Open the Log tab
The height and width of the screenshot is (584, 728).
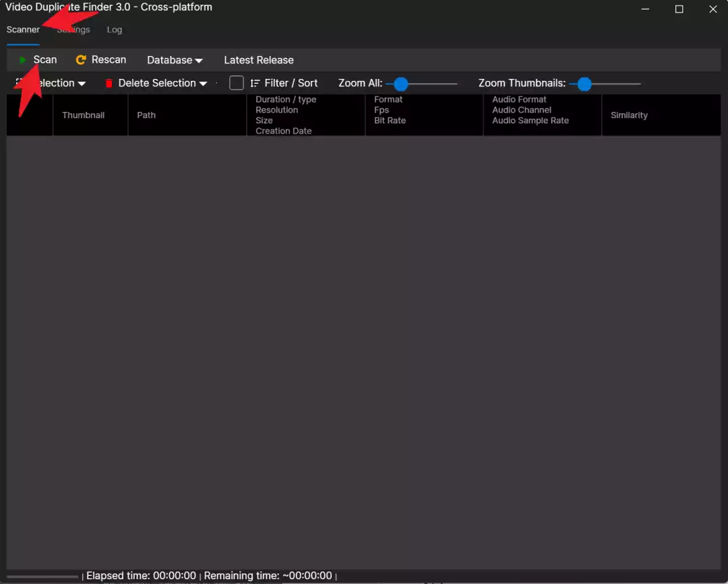[114, 30]
